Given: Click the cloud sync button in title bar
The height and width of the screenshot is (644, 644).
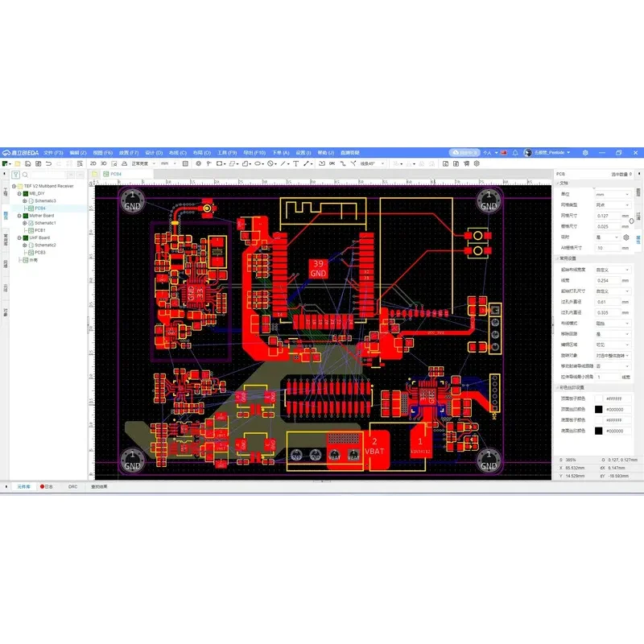Looking at the screenshot, I should coord(464,152).
